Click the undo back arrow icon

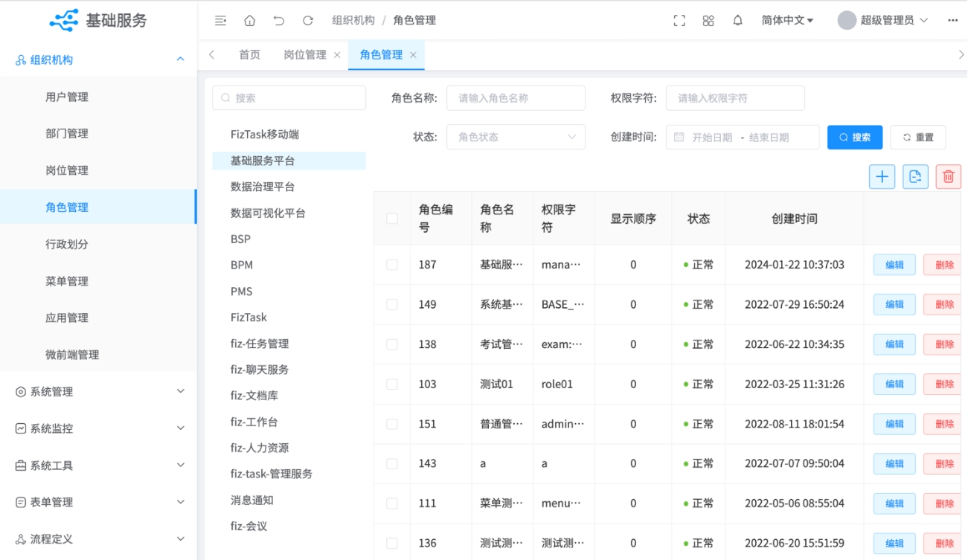click(x=279, y=21)
